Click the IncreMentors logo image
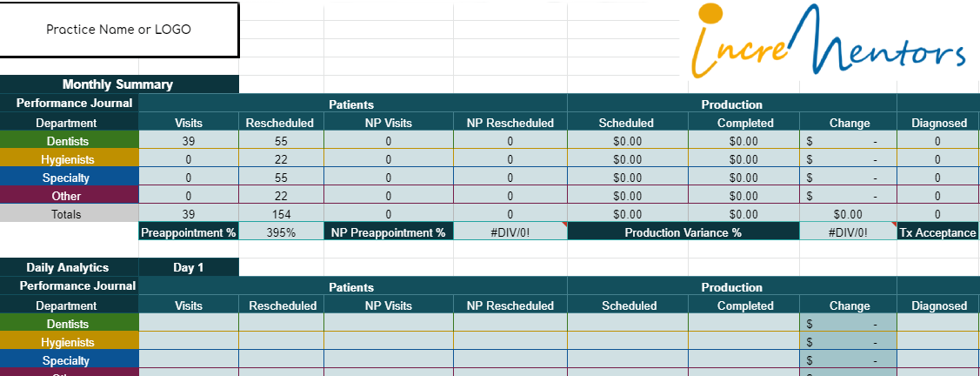 (828, 40)
